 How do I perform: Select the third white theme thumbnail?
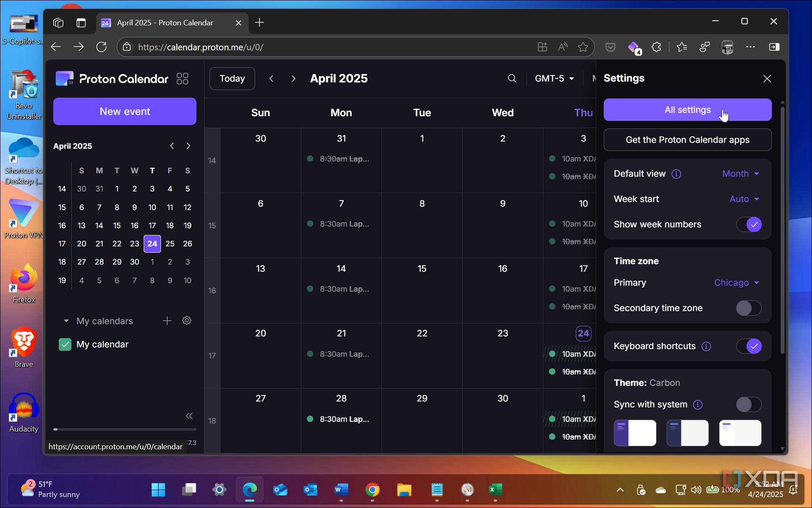coord(740,433)
